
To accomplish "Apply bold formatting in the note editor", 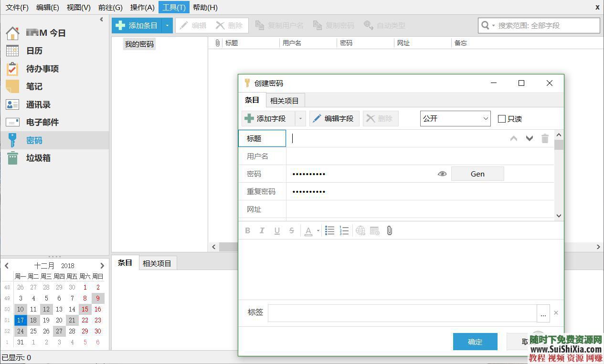I will 247,230.
